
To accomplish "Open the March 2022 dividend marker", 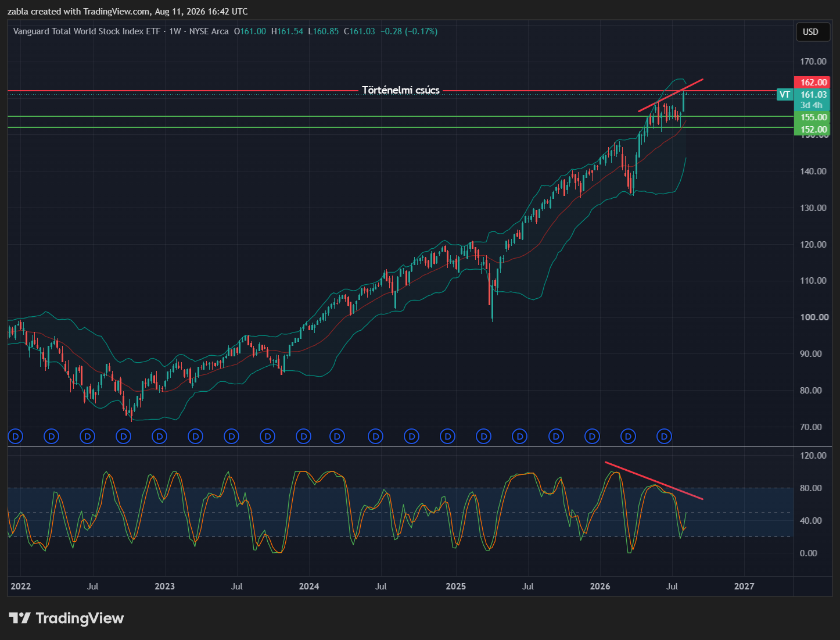I will (52, 436).
